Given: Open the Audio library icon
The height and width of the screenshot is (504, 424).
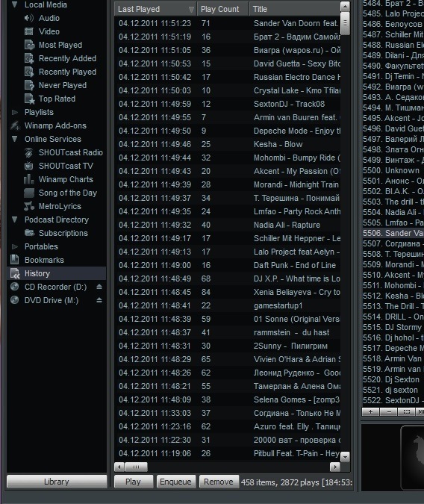Looking at the screenshot, I should tap(29, 18).
